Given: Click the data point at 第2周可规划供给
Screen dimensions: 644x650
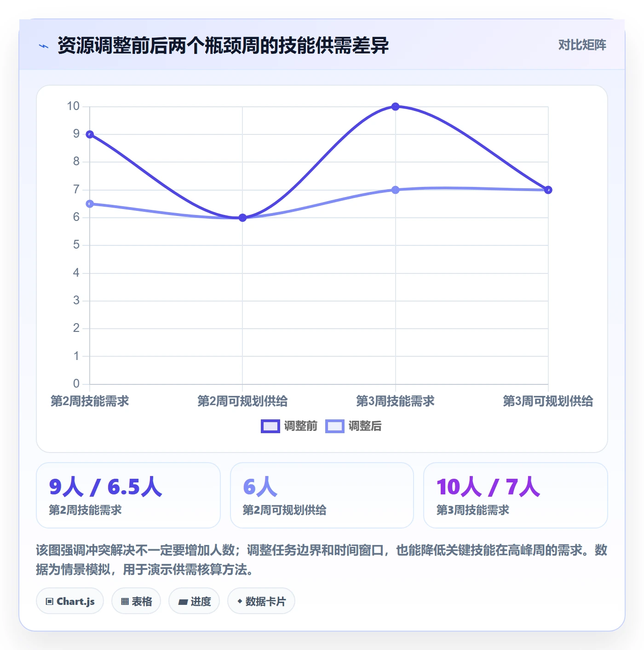Looking at the screenshot, I should (242, 218).
